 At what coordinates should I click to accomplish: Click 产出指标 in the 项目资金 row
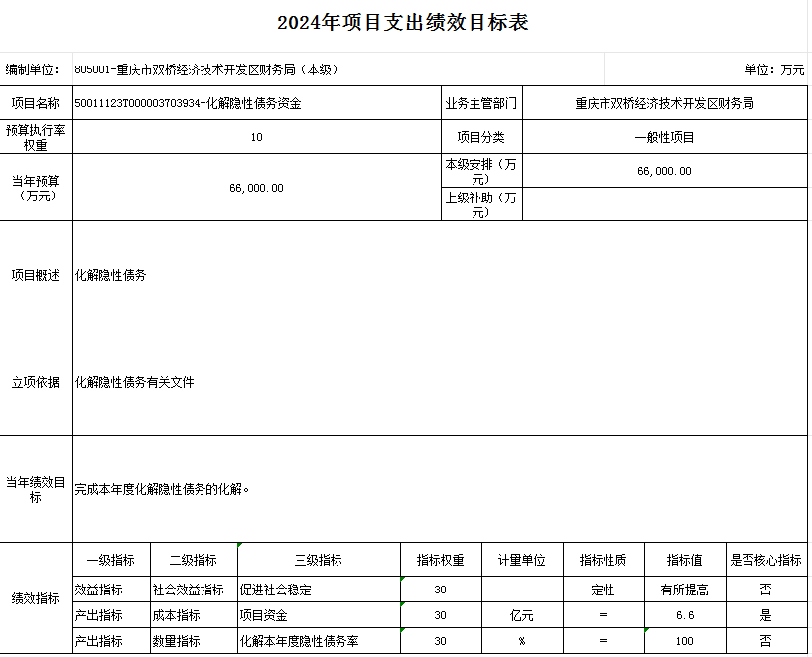click(x=112, y=615)
